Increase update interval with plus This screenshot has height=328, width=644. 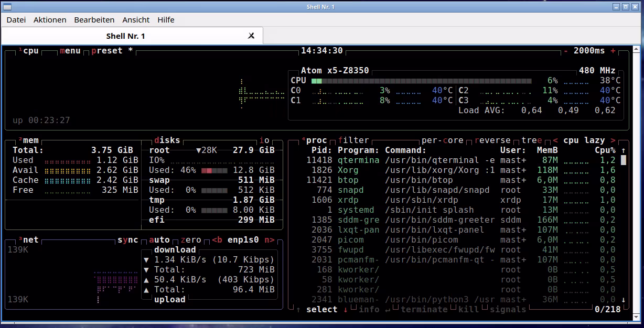[x=613, y=51]
